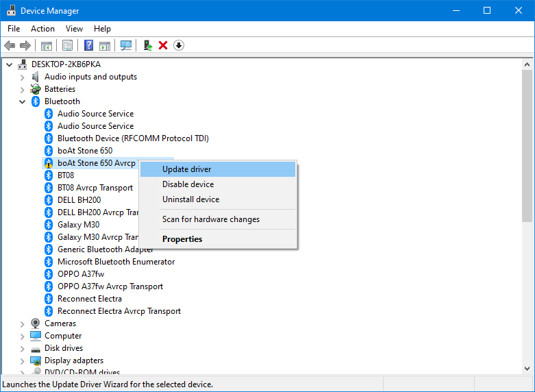Click the Forward arrow toolbar icon

pyautogui.click(x=25, y=45)
